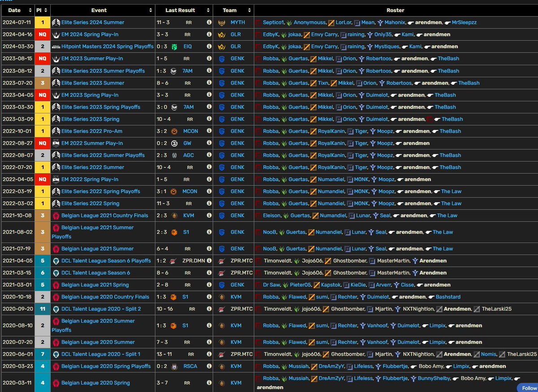Viewport: 538px width, 392px height.
Task: Click the 2024-07-11 date cell
Action: (x=17, y=22)
